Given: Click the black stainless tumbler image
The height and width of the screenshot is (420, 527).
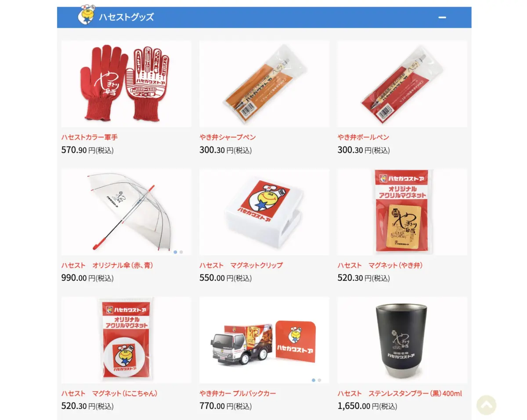Looking at the screenshot, I should (402, 340).
